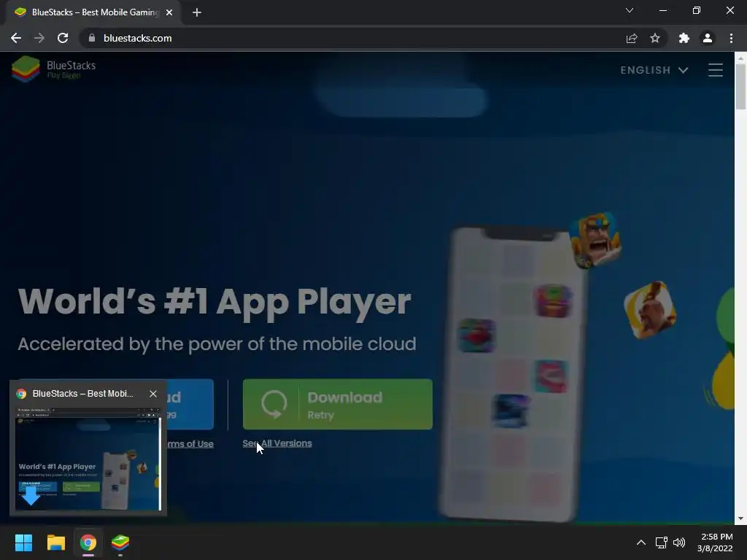Viewport: 747px width, 560px height.
Task: Go back using the browser back arrow
Action: (16, 38)
